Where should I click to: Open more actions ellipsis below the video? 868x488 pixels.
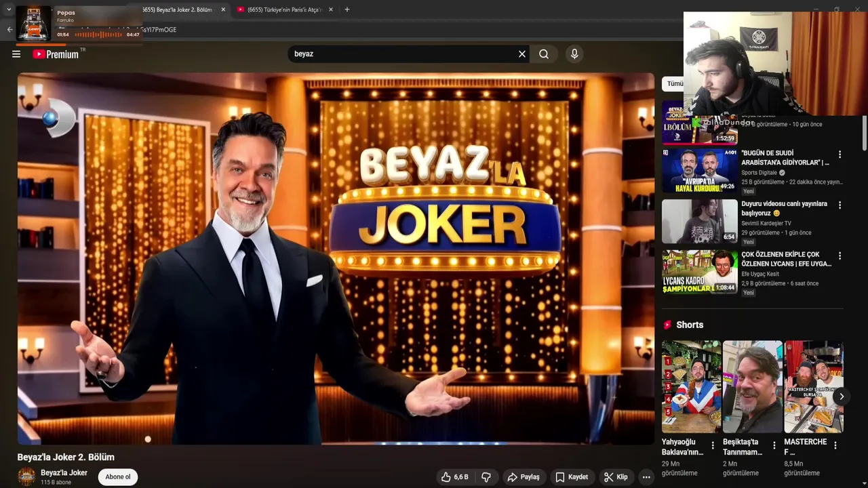(646, 477)
